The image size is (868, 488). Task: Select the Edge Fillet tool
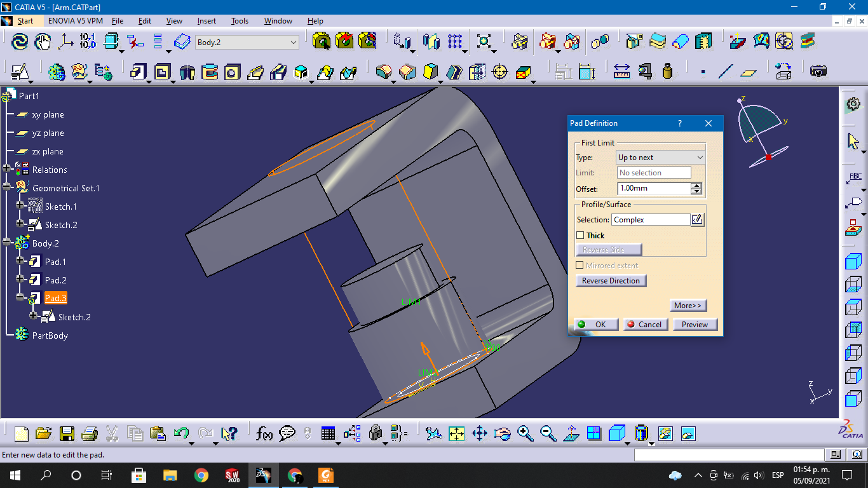tap(383, 72)
